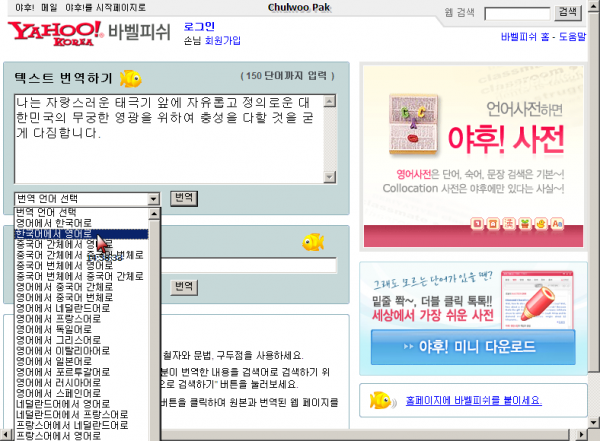Choose 번역 언어 선택 option in the open list
The image size is (600, 441).
[82, 212]
